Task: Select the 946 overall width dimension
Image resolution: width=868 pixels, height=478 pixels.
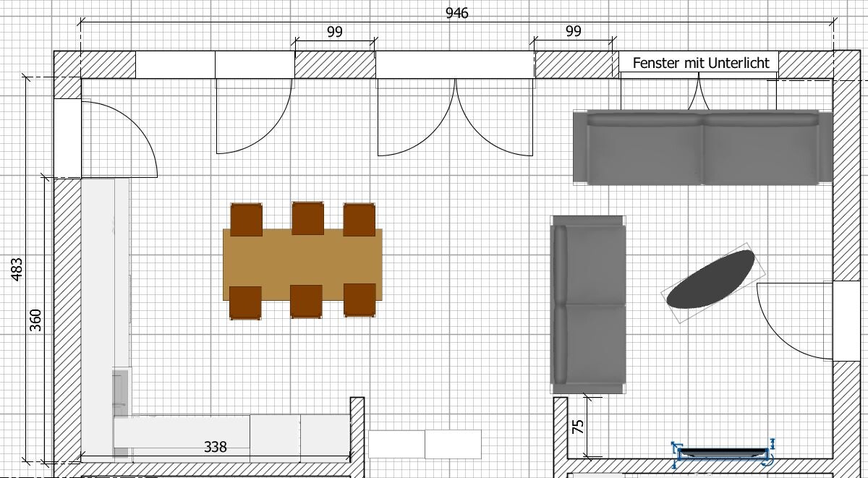Action: pos(456,14)
